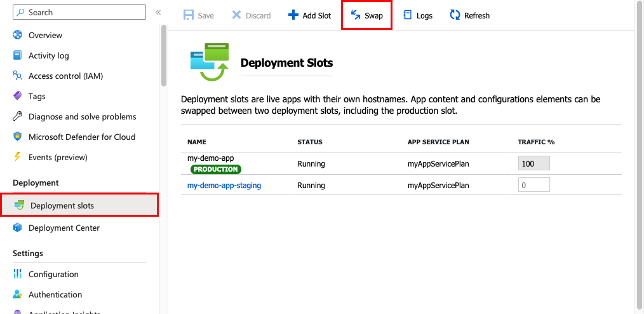Open Logs from the toolbar
The image size is (644, 314).
pos(418,15)
